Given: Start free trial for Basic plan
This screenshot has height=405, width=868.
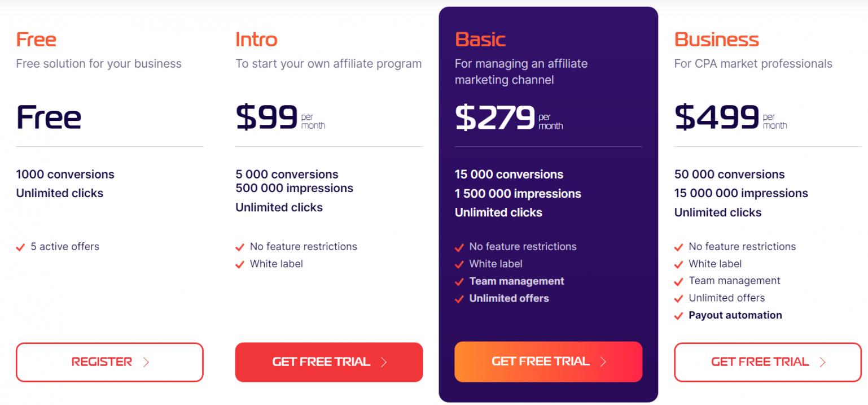Looking at the screenshot, I should coord(548,362).
